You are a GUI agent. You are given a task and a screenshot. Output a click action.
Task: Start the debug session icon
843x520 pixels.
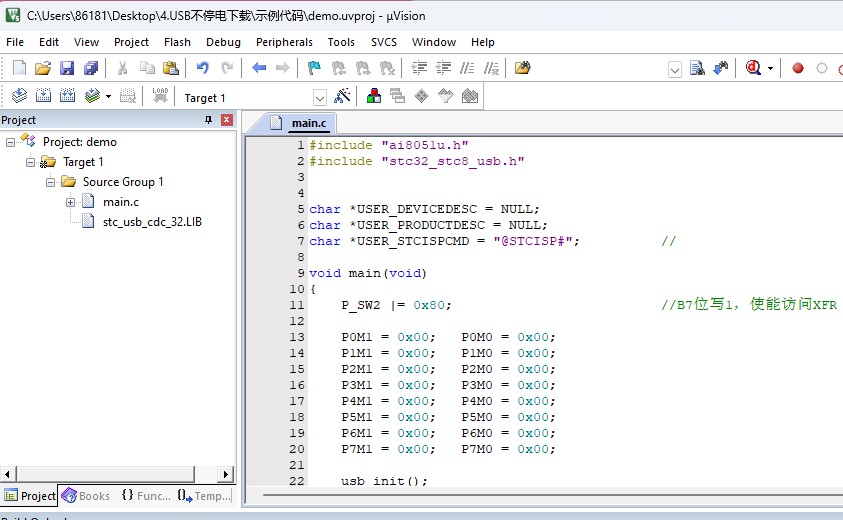[x=753, y=68]
